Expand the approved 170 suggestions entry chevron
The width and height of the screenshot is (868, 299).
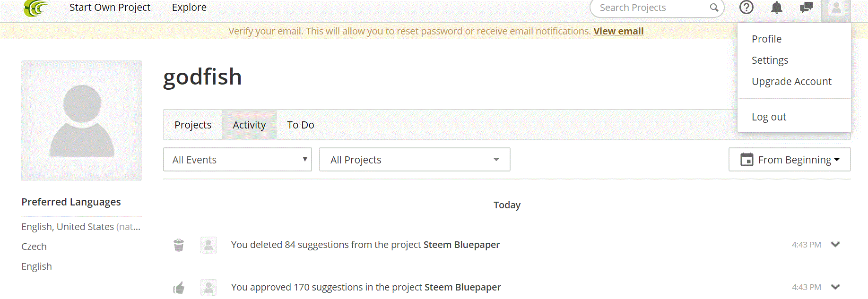(835, 287)
